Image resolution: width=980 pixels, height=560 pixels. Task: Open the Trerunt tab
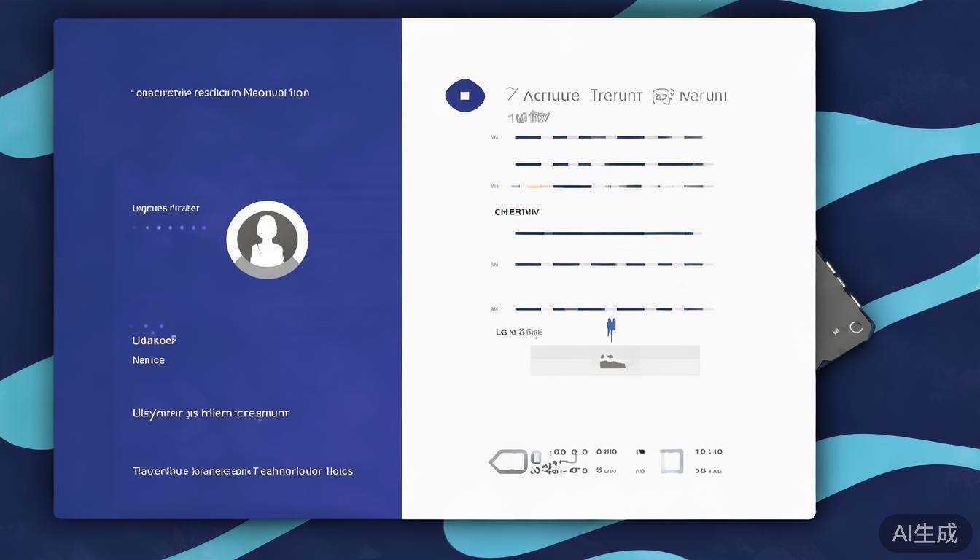[616, 96]
